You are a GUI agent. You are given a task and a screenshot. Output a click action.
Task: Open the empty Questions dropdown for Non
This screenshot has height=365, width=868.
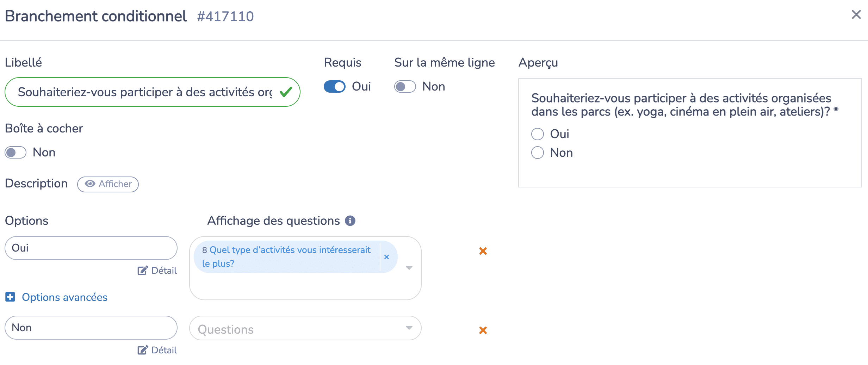tap(305, 328)
